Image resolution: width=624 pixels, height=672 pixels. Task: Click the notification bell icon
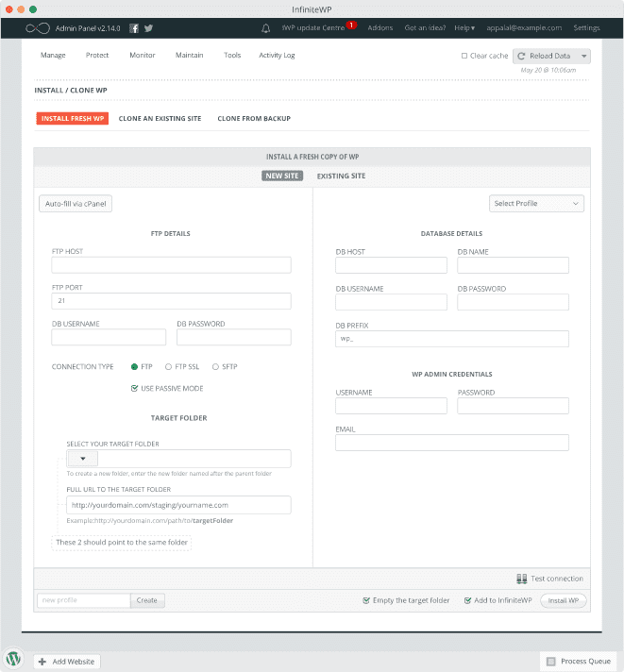pyautogui.click(x=265, y=28)
